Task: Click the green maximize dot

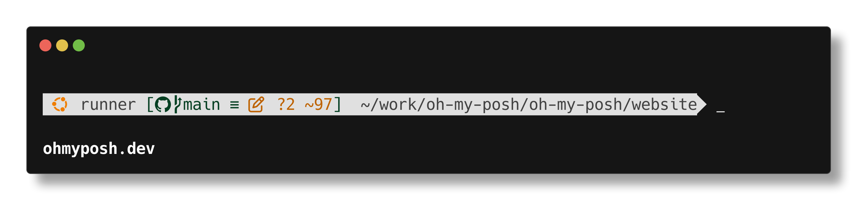Action: 79,45
